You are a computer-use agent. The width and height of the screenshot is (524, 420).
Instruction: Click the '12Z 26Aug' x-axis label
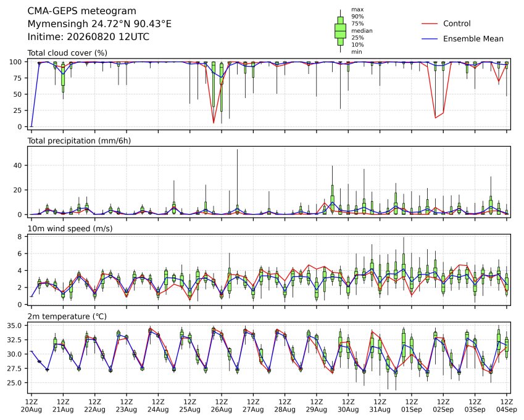pos(222,406)
